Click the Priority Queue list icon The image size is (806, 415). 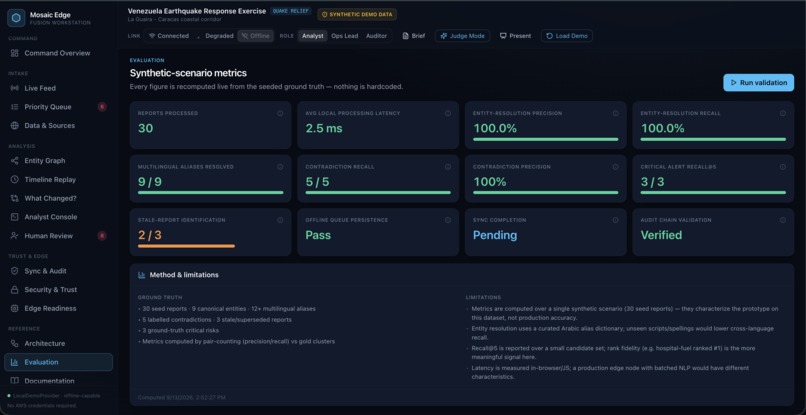[x=14, y=107]
